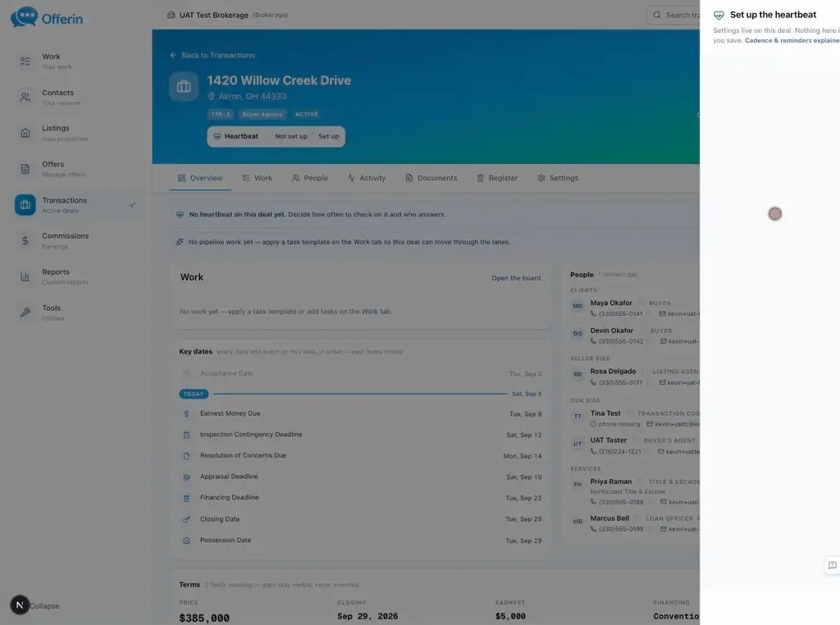Click the brokerage building icon in header
Viewport: 840px width, 625px height.
(x=171, y=15)
